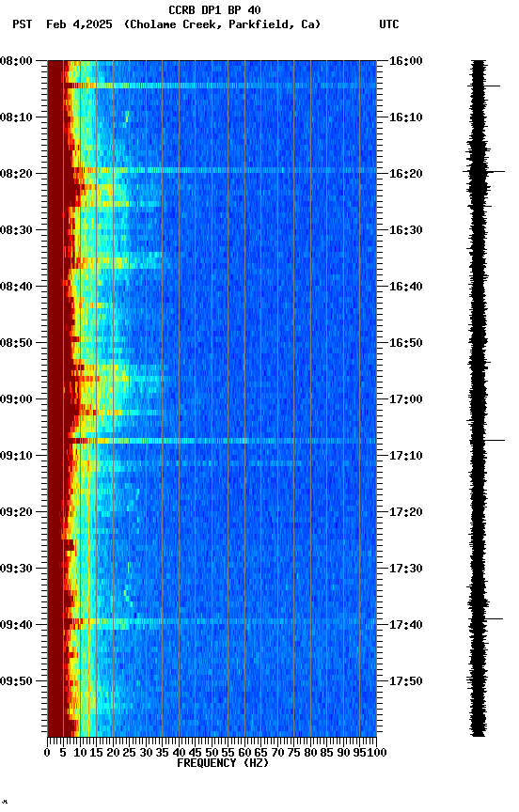519x812 pixels.
Task: Click the 08:50 PST time label
Action: click(16, 343)
